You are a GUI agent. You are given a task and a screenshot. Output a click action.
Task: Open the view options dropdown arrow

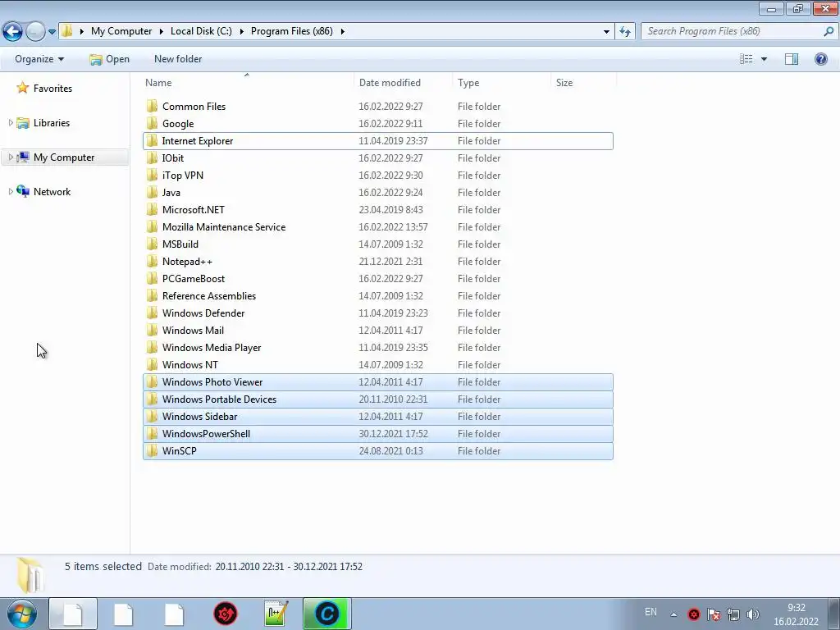[x=764, y=59]
